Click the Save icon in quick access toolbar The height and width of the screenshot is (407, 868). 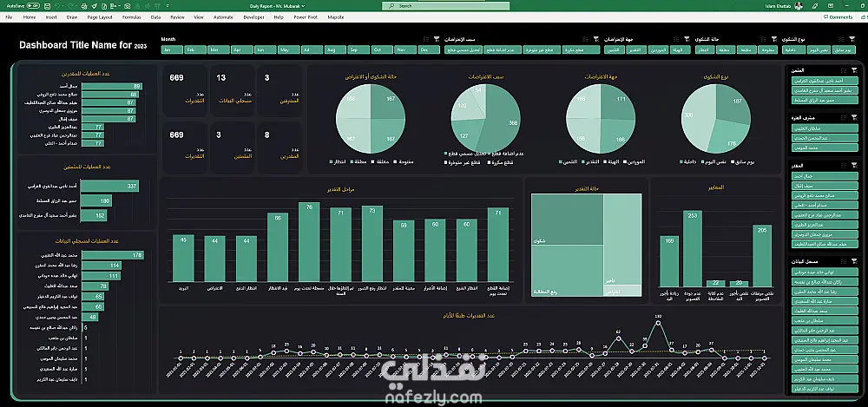[47, 6]
